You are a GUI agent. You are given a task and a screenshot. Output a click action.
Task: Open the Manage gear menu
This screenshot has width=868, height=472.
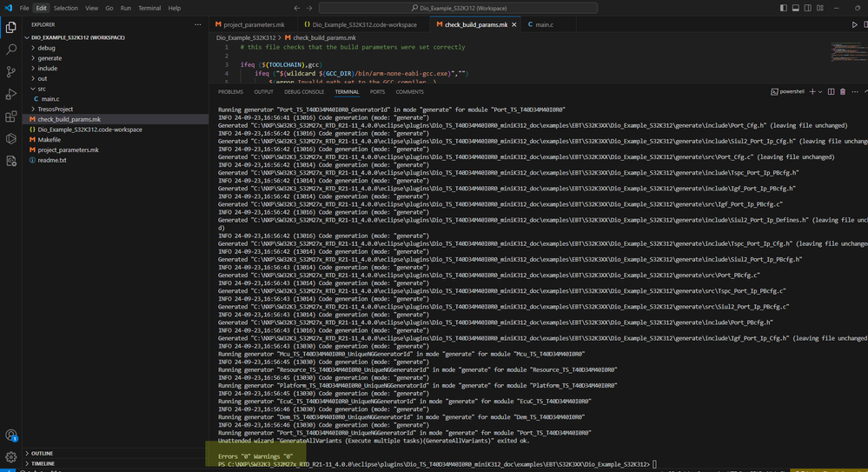(10, 457)
